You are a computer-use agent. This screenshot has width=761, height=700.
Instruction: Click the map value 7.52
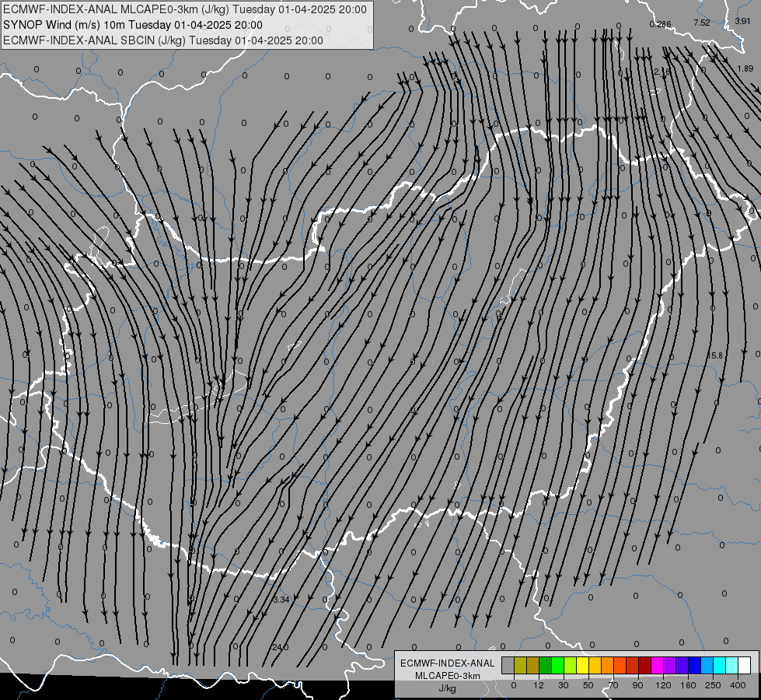(x=702, y=23)
